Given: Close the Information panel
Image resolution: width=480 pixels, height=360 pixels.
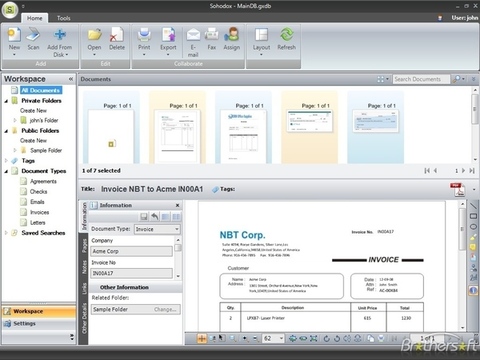Looking at the screenshot, I should pos(177,205).
